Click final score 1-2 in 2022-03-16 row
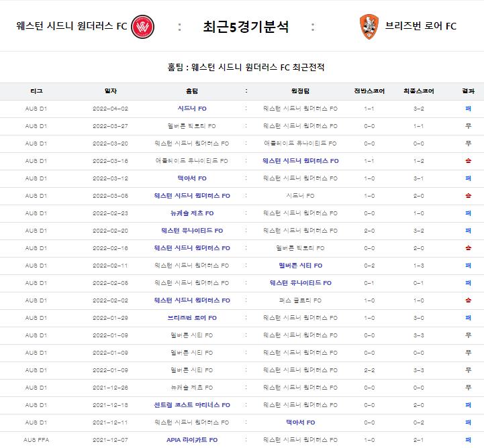Viewport: 484px width, 448px height. (419, 161)
